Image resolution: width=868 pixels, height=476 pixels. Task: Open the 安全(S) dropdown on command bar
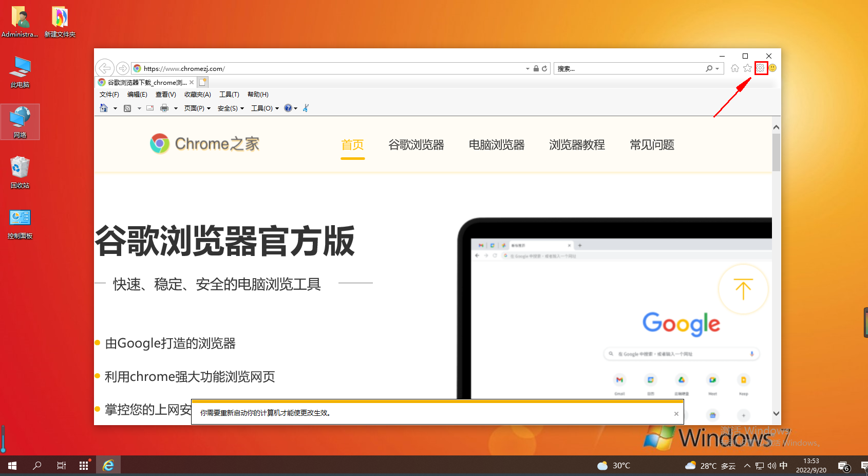click(x=228, y=108)
